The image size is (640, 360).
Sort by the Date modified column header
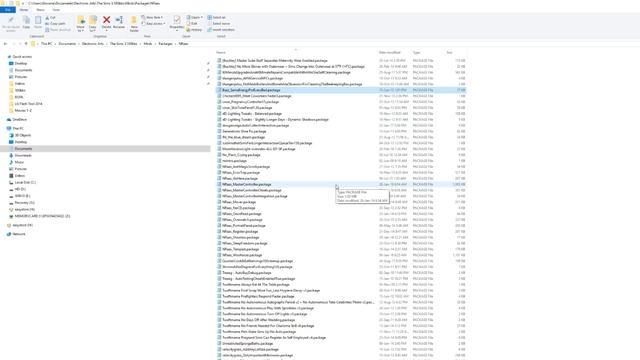389,53
